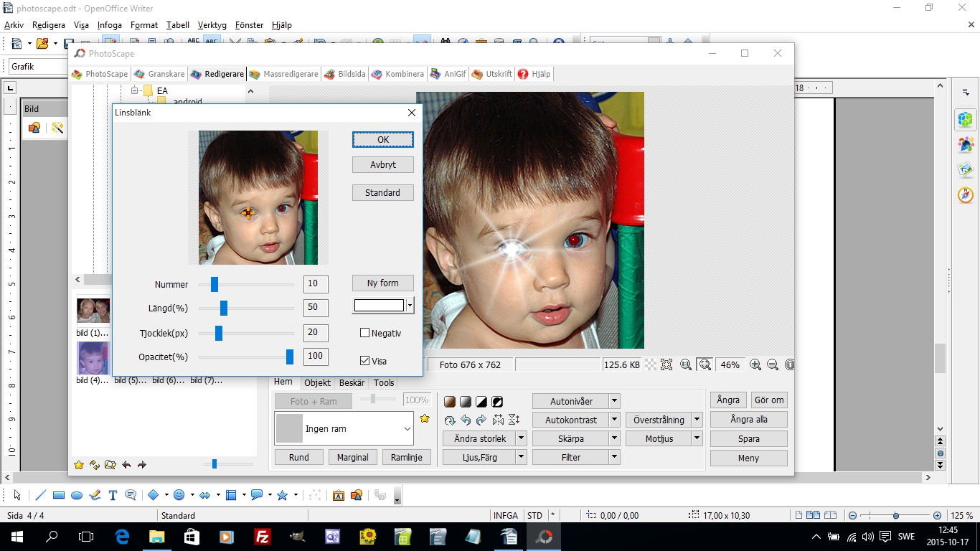Open the Autokontrast dropdown arrow
Image resolution: width=980 pixels, height=551 pixels.
point(615,420)
